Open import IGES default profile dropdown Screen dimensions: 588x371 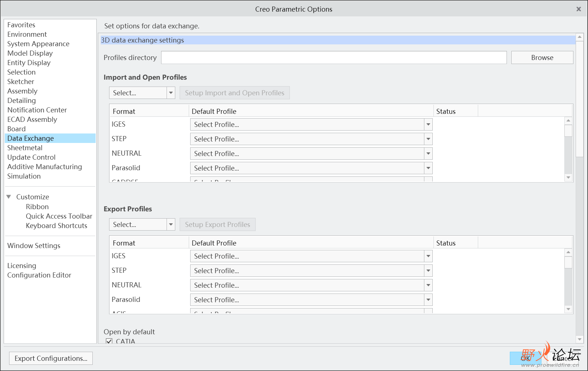tap(311, 124)
